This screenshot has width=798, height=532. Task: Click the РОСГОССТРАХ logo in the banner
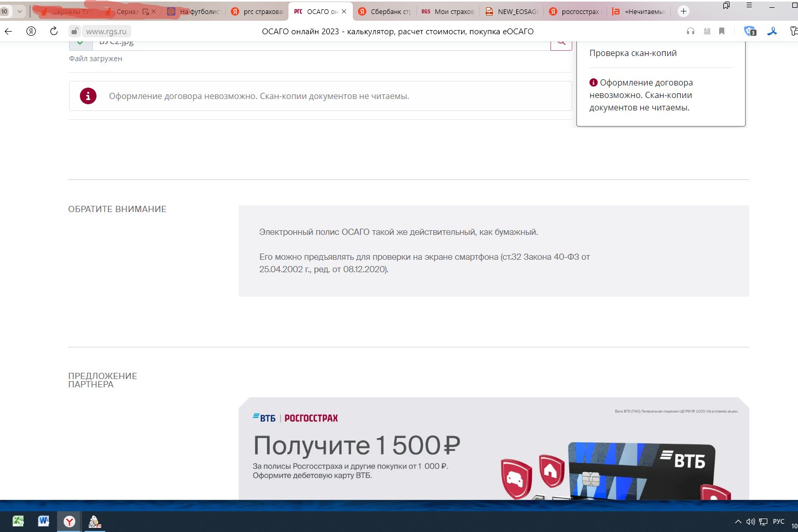(x=311, y=418)
